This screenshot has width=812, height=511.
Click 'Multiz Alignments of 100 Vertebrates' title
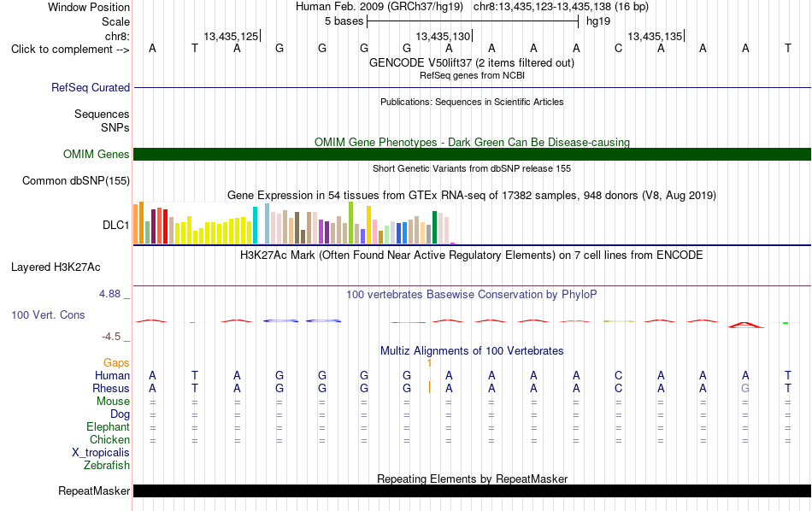472,351
